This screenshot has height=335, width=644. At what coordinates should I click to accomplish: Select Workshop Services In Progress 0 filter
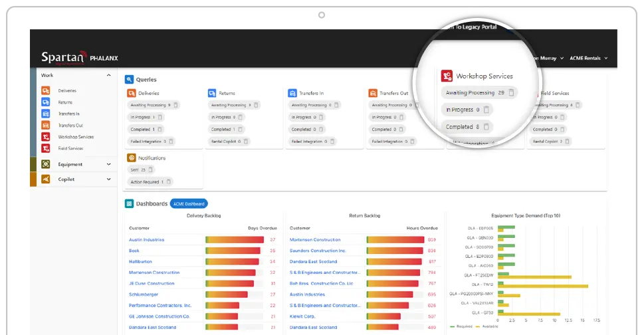467,110
